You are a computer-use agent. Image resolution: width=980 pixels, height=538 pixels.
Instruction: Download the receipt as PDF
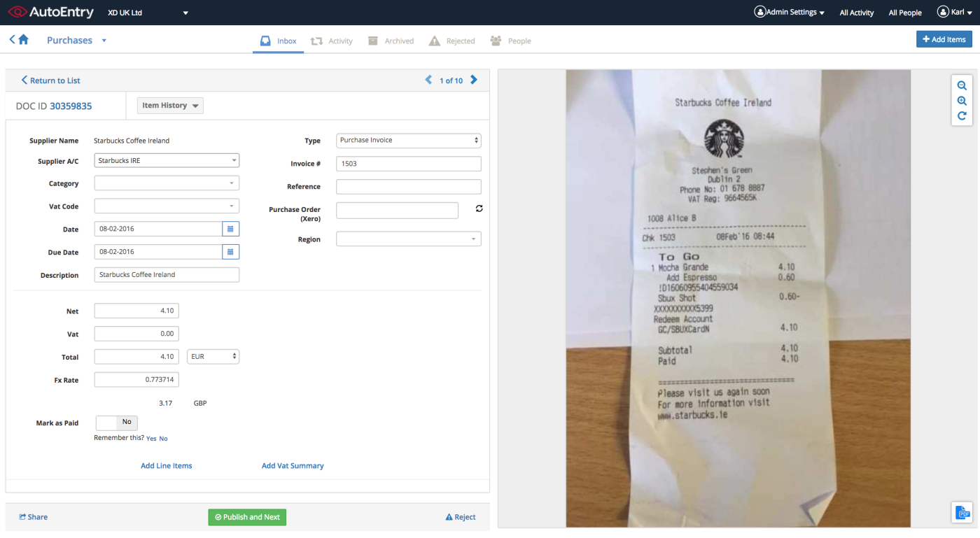[962, 512]
